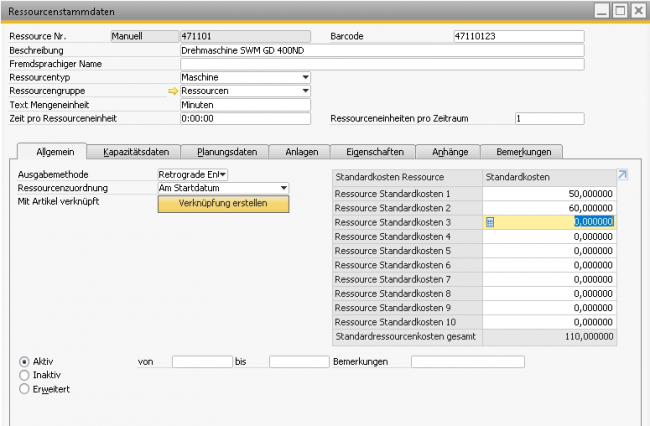Click the Ressourceneinheiten pro Zeitraum field

coord(549,119)
